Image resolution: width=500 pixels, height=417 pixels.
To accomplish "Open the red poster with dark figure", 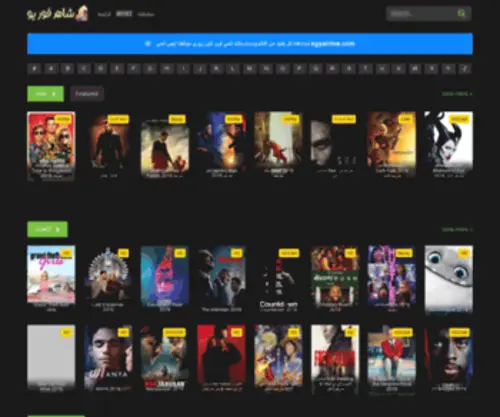I will 221,359.
